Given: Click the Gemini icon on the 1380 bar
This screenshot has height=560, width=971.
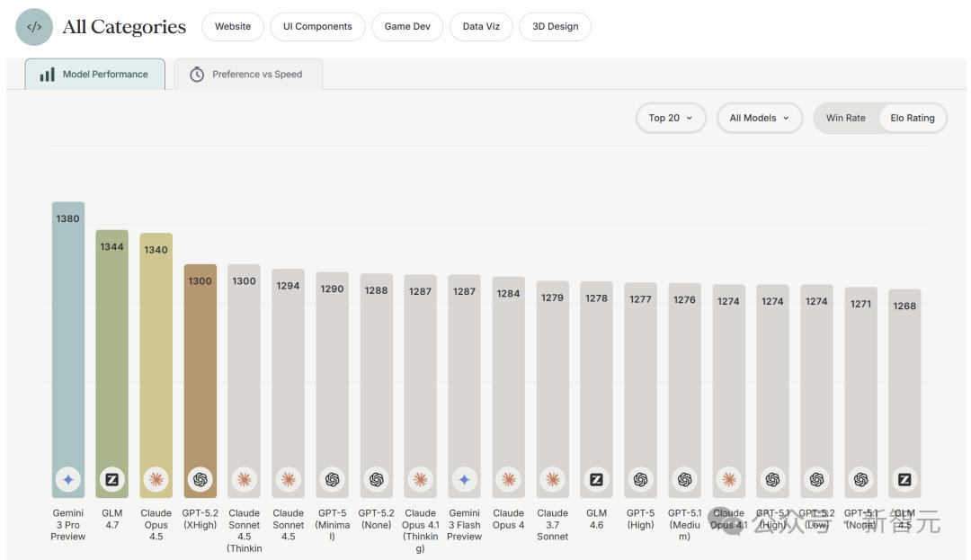Looking at the screenshot, I should click(68, 479).
